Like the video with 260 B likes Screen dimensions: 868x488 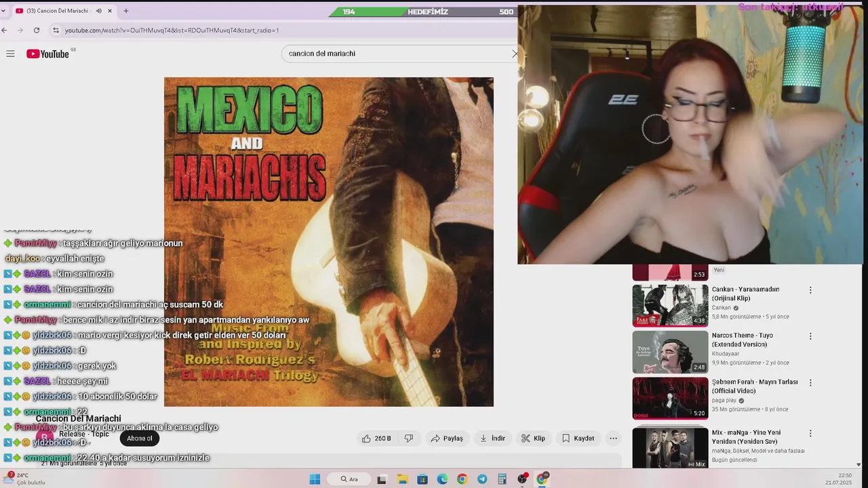(376, 439)
